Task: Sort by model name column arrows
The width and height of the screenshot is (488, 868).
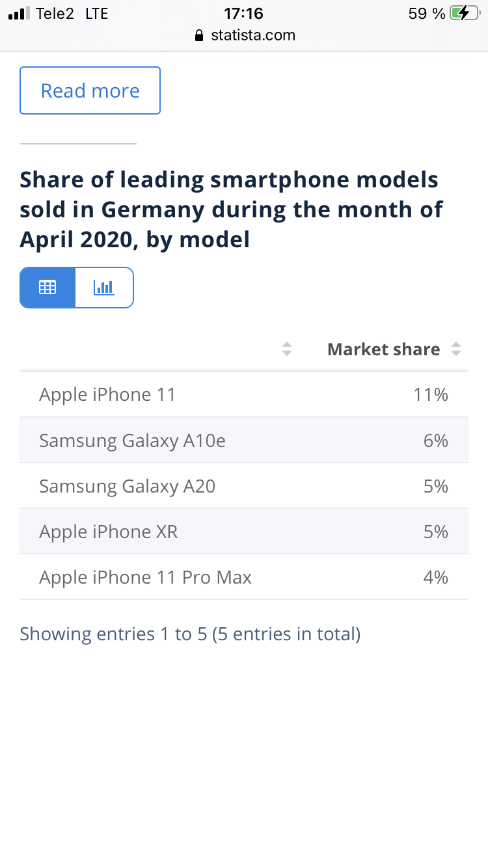Action: [286, 349]
